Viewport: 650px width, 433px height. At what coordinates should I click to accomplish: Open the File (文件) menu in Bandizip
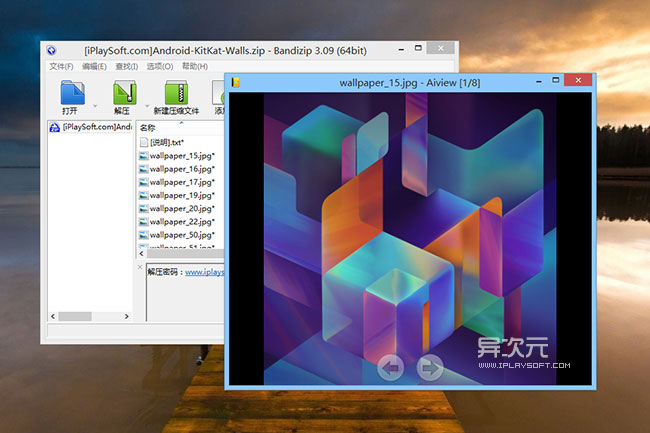tap(61, 66)
